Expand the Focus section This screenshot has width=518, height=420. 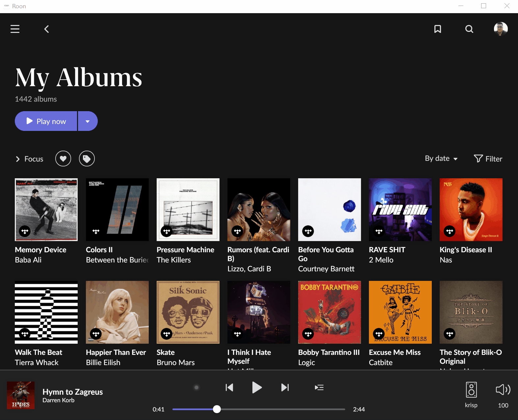pyautogui.click(x=29, y=159)
